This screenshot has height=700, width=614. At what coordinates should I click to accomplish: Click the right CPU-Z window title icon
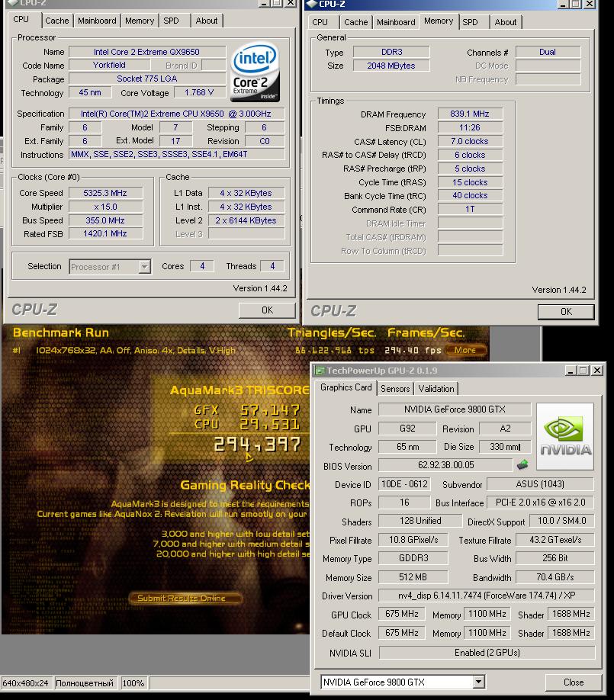(x=311, y=4)
